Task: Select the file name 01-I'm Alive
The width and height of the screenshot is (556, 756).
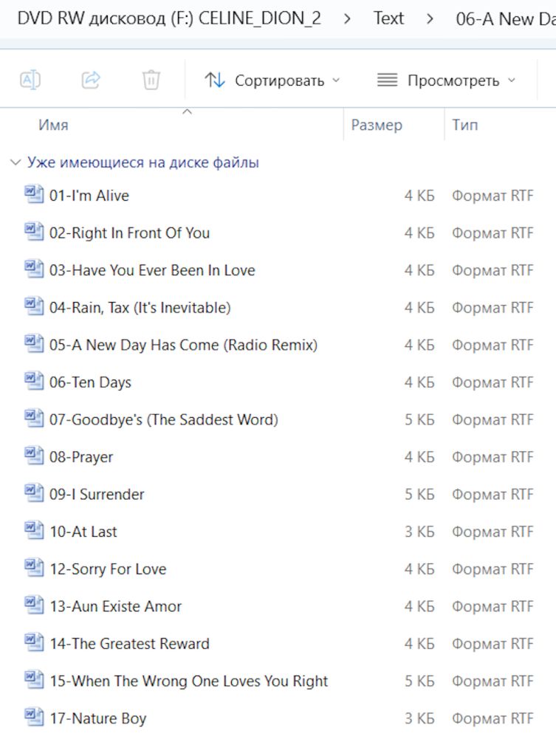Action: click(x=89, y=196)
